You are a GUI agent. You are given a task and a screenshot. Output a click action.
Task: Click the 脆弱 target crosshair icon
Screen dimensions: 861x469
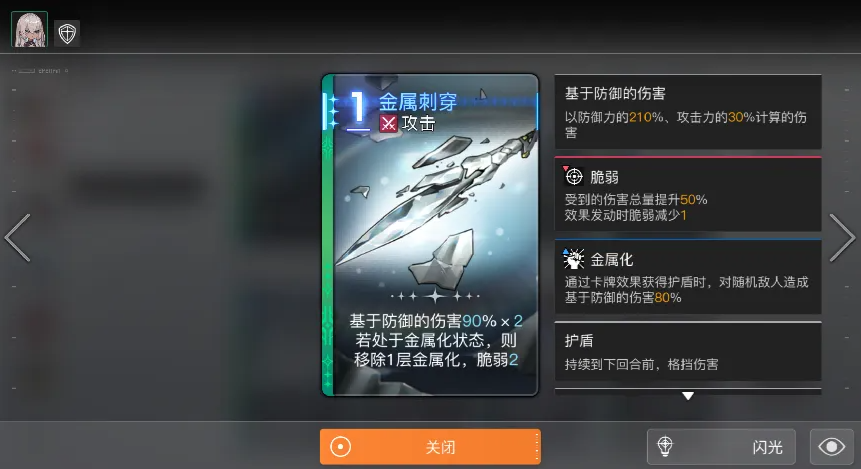[x=574, y=177]
